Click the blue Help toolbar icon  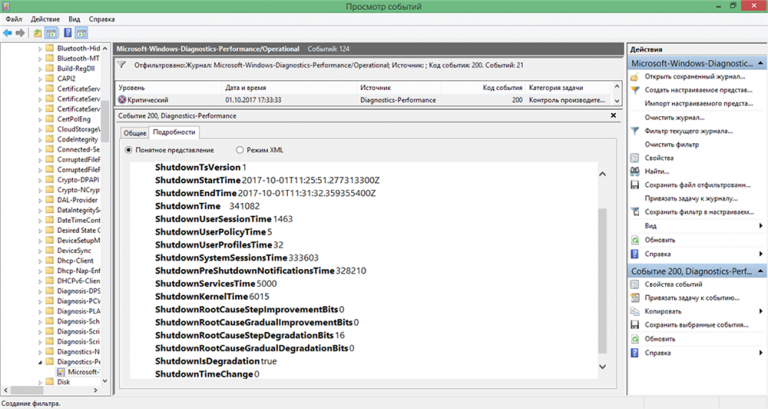67,33
